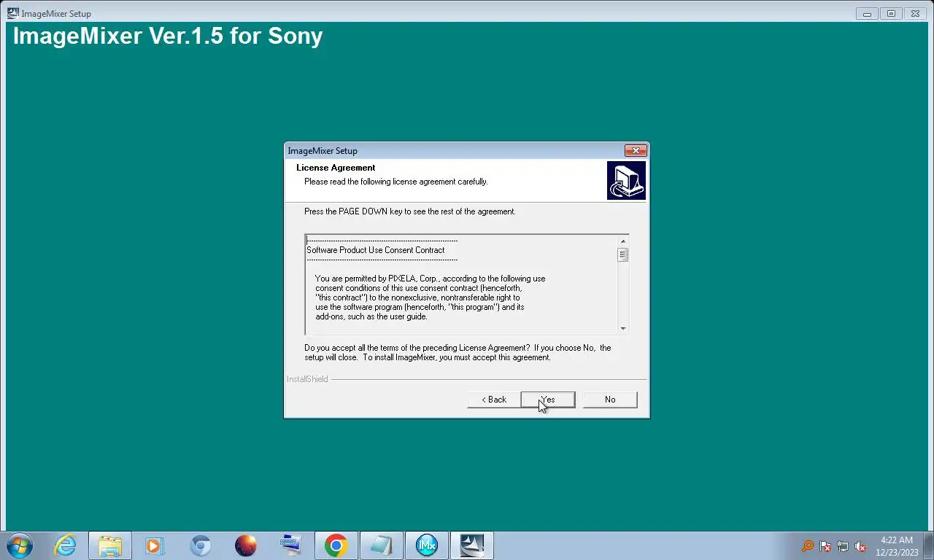Open the orange-globe browser icon in taskbar
This screenshot has height=560, width=934.
(x=246, y=545)
